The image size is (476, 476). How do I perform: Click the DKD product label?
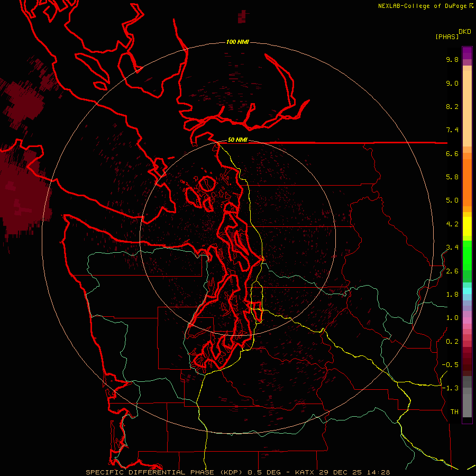[465, 32]
